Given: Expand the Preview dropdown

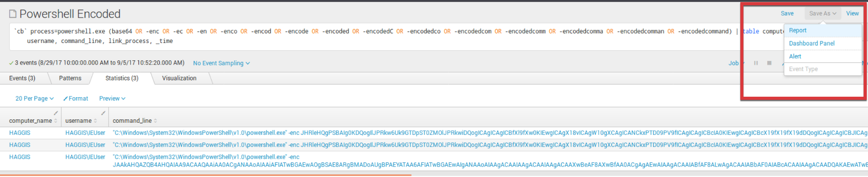Looking at the screenshot, I should [112, 98].
